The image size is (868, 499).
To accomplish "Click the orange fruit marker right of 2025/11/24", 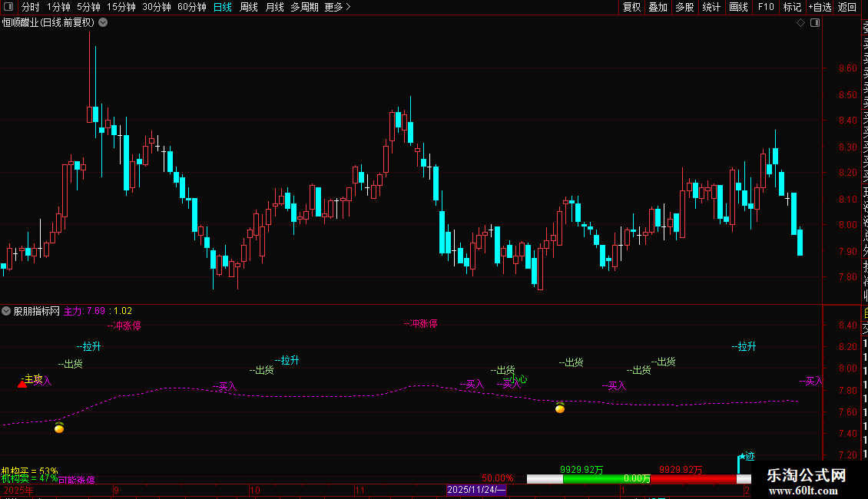I will (x=560, y=408).
